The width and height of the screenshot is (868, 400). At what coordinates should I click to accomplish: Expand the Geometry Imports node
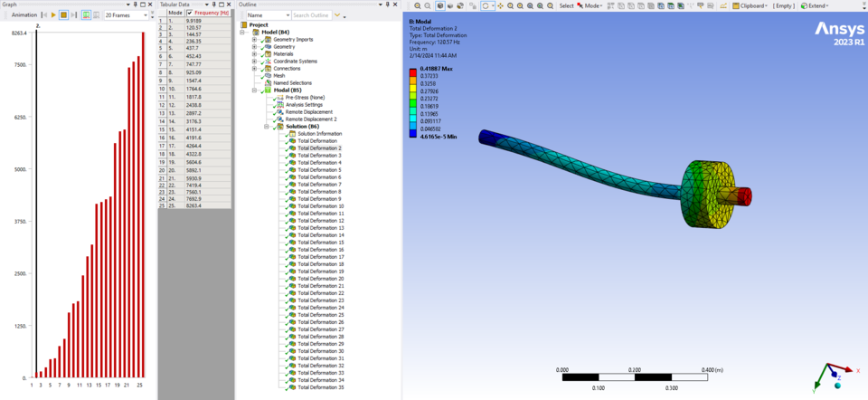(x=255, y=39)
